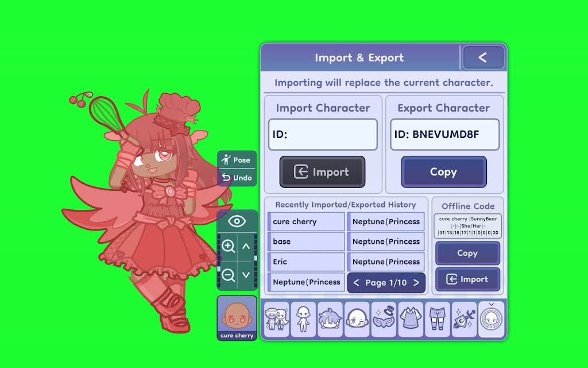The width and height of the screenshot is (588, 368).
Task: Select the sword and shield props icon
Action: click(x=464, y=319)
